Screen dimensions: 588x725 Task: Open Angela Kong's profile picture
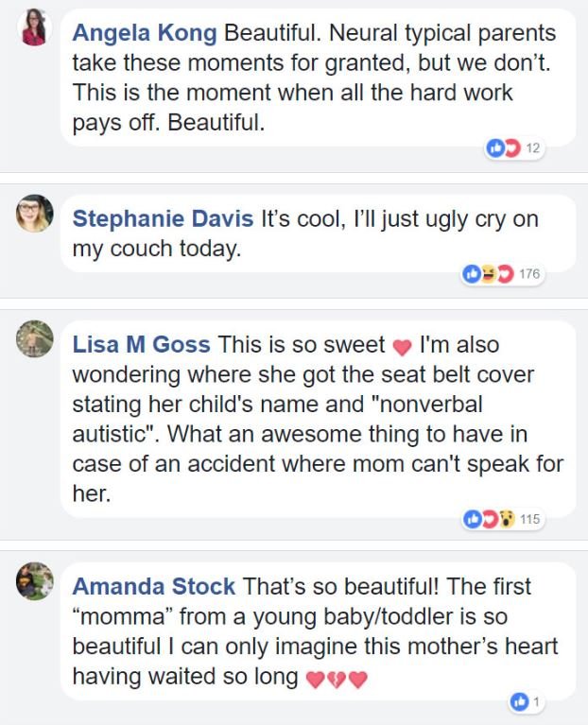pyautogui.click(x=34, y=26)
